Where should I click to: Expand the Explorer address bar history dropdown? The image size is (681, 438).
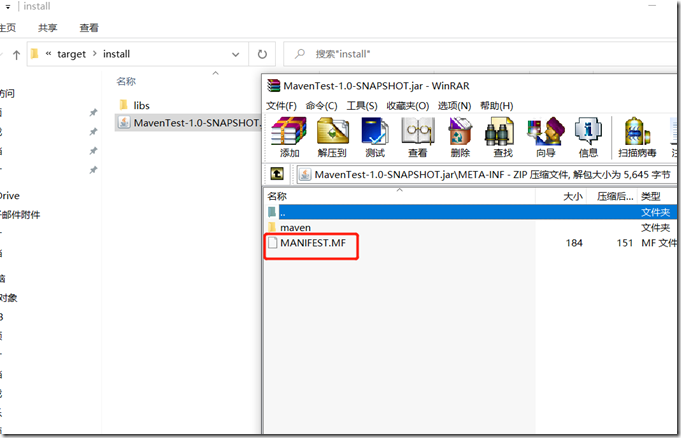point(235,54)
